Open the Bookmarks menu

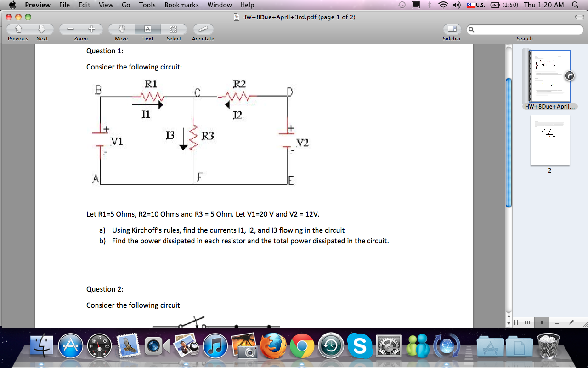[x=181, y=5]
